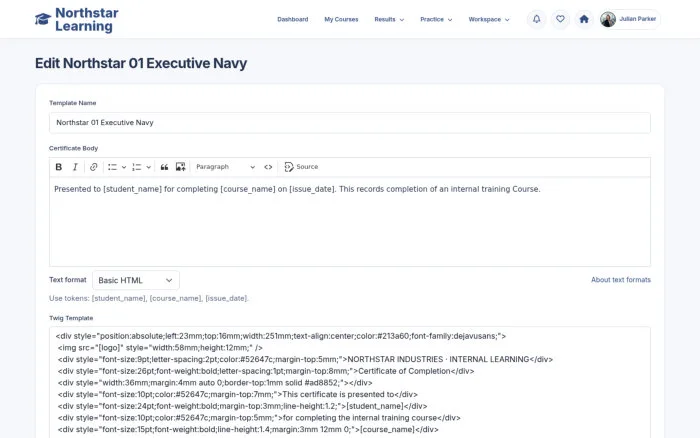Insert a bulleted list
Screen dimensions: 700x438
pos(112,167)
